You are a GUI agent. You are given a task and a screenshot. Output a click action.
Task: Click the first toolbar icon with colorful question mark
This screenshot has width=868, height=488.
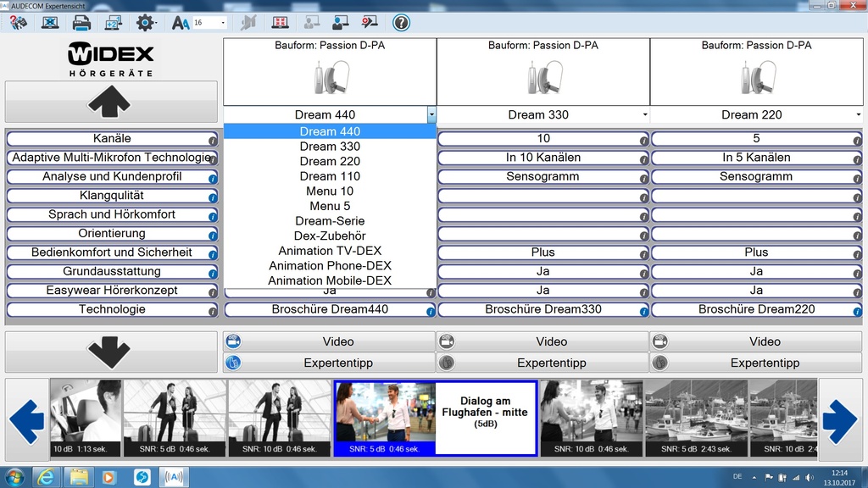pyautogui.click(x=19, y=23)
